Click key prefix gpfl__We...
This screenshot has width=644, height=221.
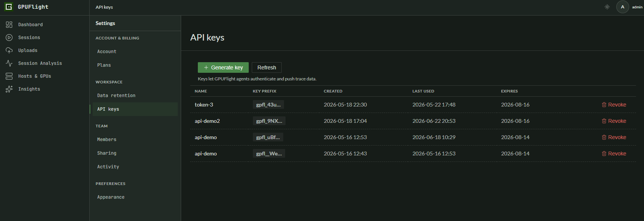pyautogui.click(x=269, y=154)
